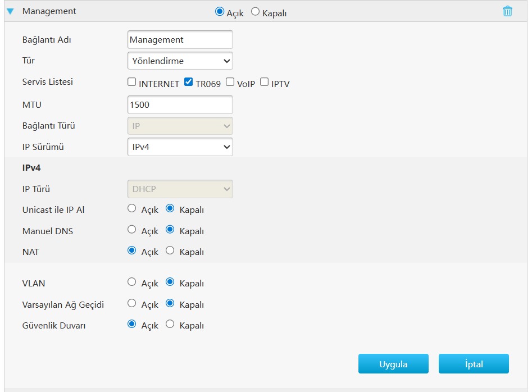Turn off Güvenlik Duvarı with Kapalı
532x392 pixels.
pyautogui.click(x=170, y=324)
